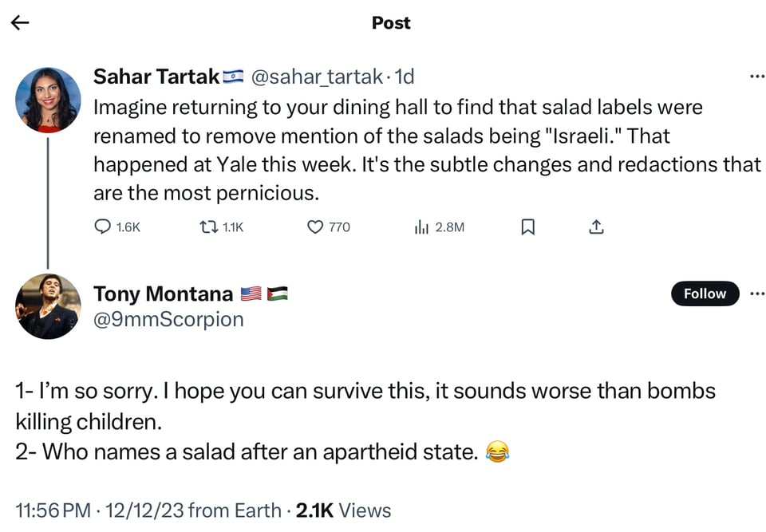Viewport: 766px width, 532px height.
Task: Go back using the left arrow
Action: 20,23
